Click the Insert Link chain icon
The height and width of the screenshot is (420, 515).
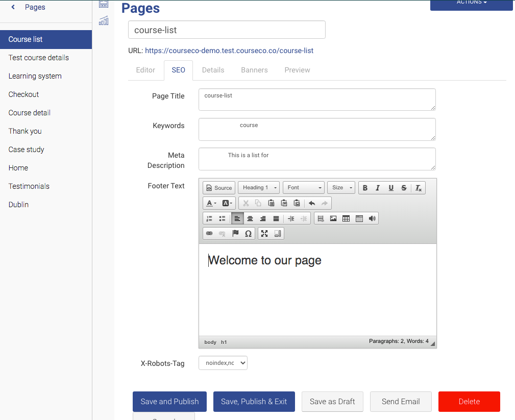point(209,234)
